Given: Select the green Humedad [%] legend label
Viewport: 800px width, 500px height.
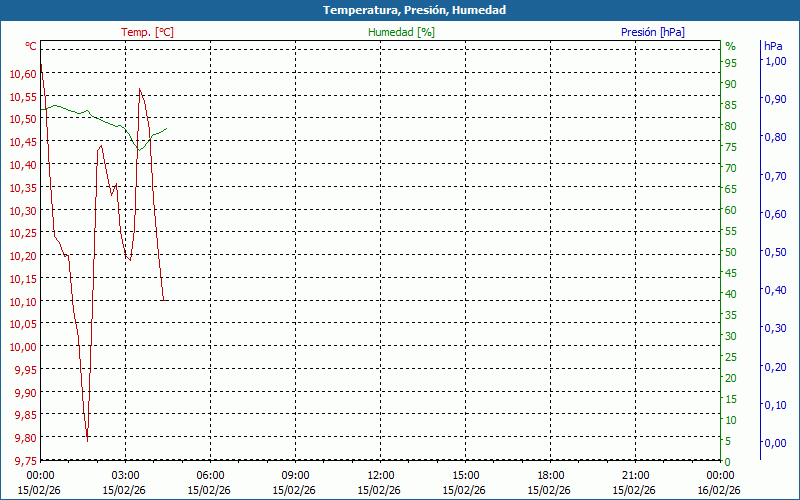Looking at the screenshot, I should pos(402,32).
